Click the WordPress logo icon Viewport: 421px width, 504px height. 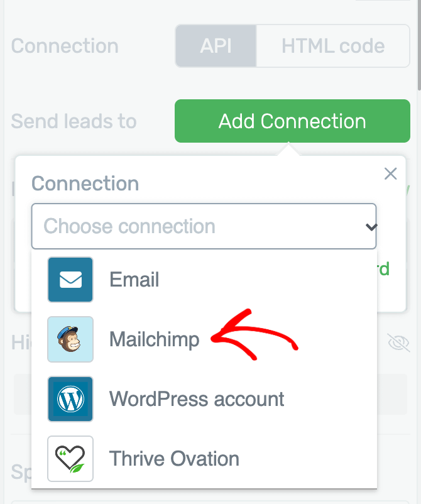tap(70, 399)
